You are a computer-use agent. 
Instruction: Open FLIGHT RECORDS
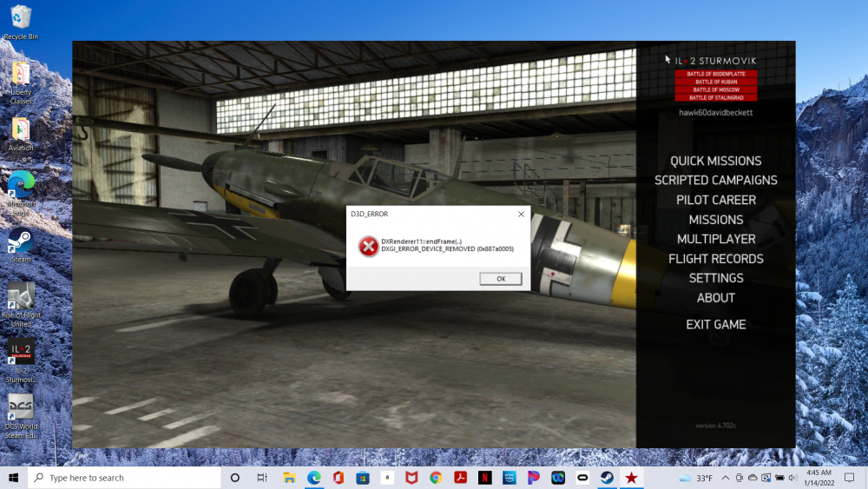click(x=716, y=259)
